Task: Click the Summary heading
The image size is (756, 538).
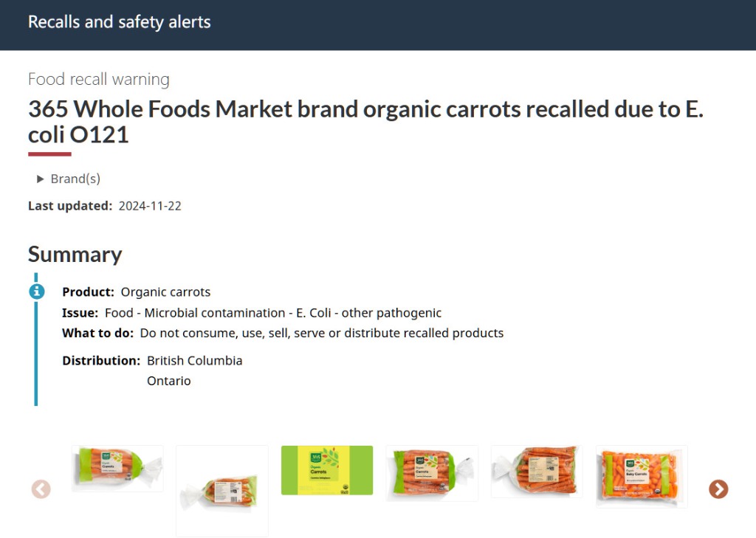Action: point(75,255)
